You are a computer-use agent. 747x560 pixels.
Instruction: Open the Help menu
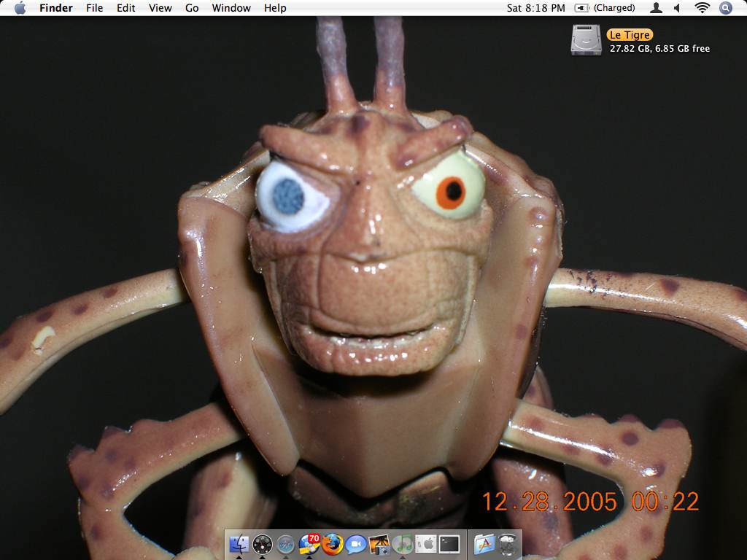275,7
